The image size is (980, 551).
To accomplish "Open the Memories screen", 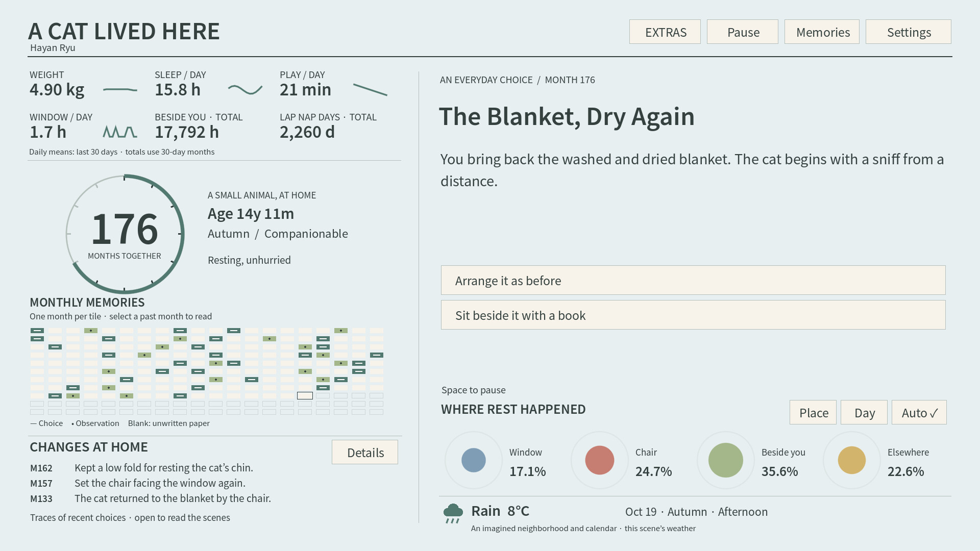I will click(x=822, y=32).
